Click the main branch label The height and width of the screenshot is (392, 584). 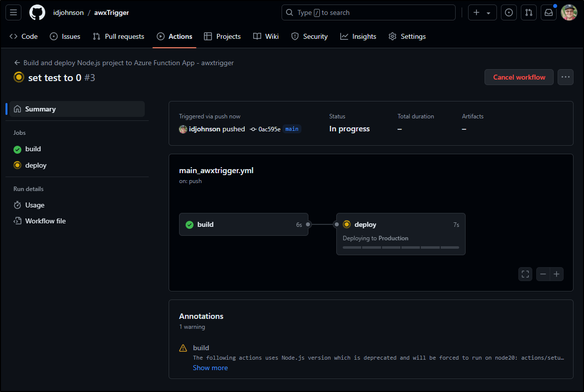click(292, 129)
